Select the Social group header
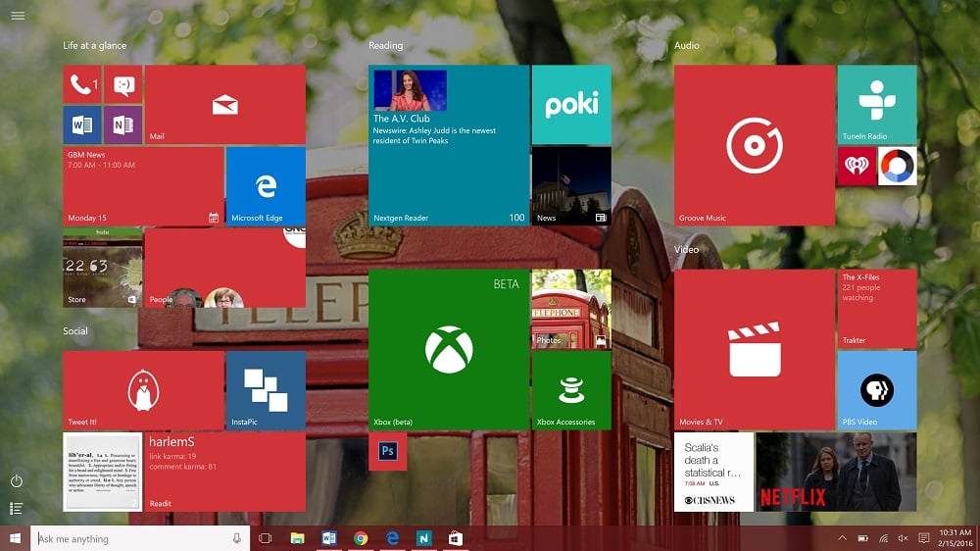 (x=75, y=330)
